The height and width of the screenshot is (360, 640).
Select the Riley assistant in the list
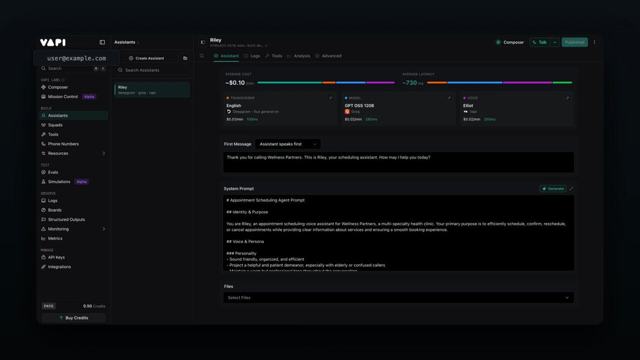152,90
